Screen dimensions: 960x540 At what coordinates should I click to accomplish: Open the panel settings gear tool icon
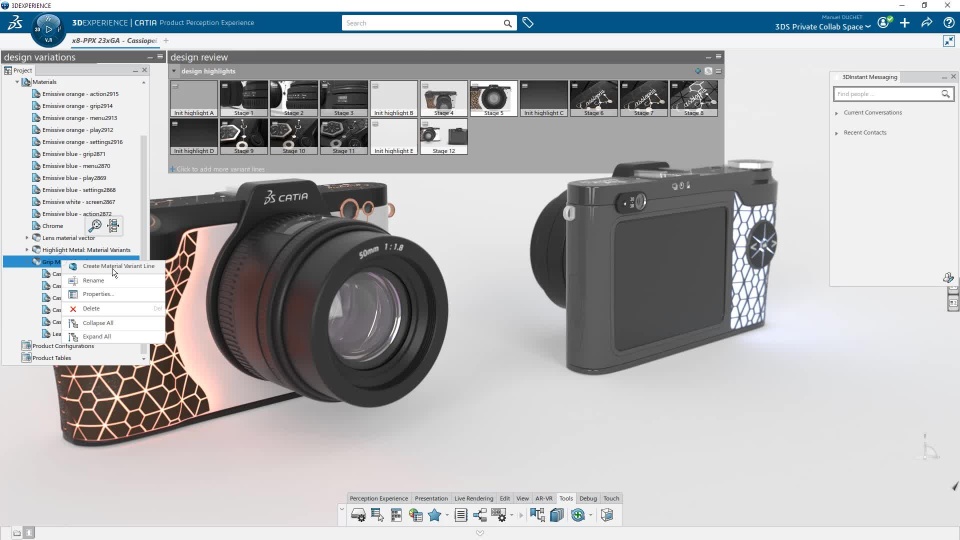tap(499, 516)
